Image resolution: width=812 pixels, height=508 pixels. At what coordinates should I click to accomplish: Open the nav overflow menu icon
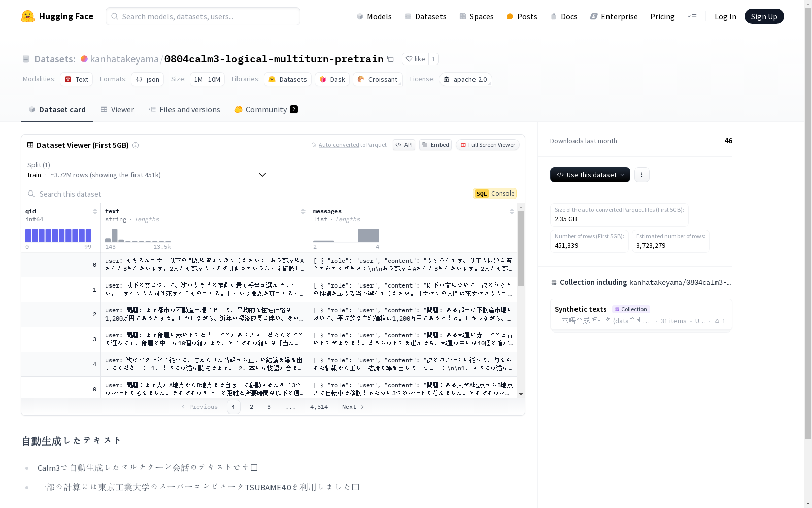tap(692, 16)
